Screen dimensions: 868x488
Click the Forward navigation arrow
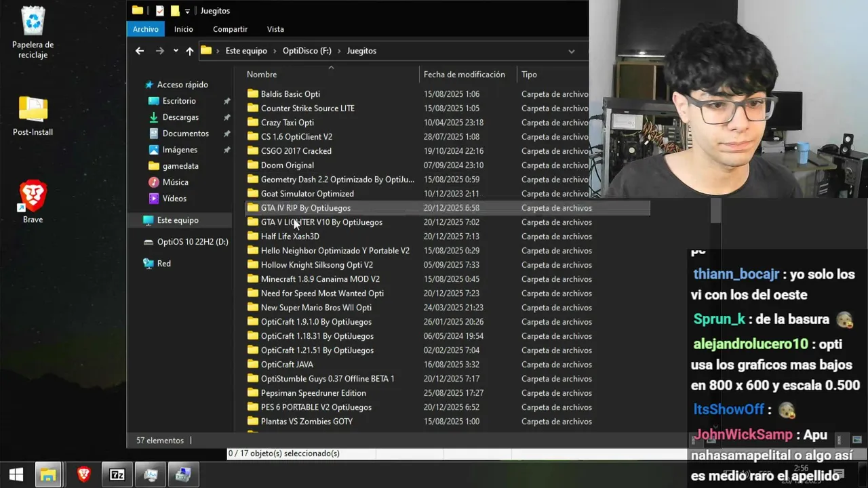[160, 51]
